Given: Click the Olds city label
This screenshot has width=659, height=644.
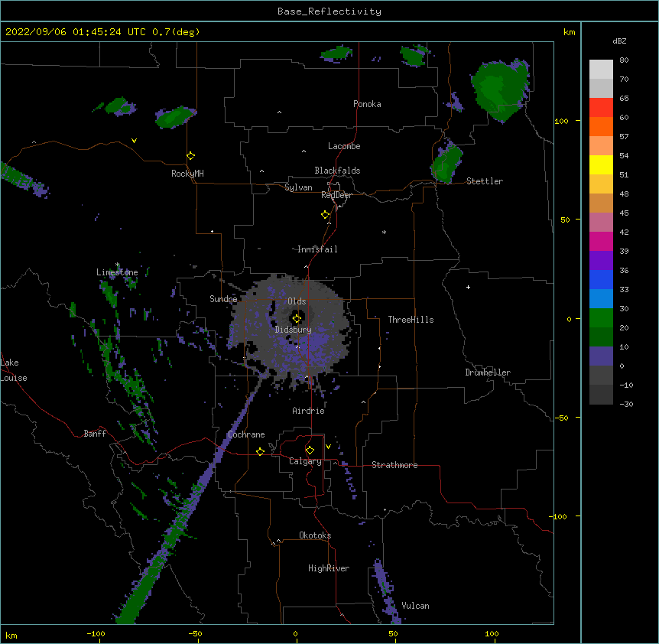Looking at the screenshot, I should point(297,301).
